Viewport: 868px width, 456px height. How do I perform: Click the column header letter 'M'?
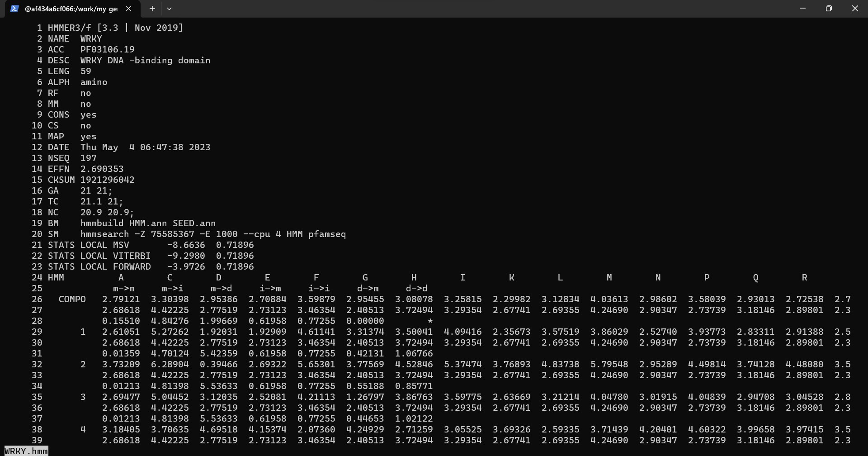(x=609, y=277)
